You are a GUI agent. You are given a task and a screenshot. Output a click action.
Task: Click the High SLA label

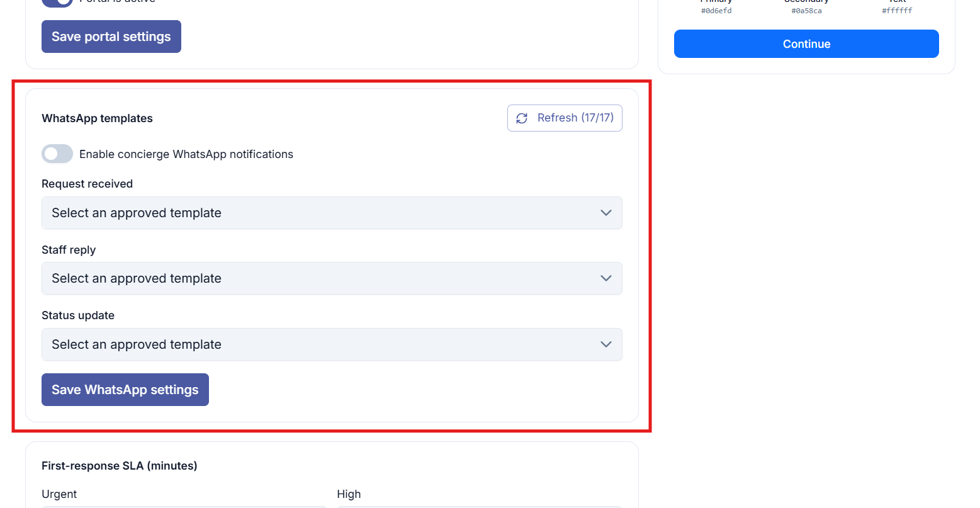[349, 494]
